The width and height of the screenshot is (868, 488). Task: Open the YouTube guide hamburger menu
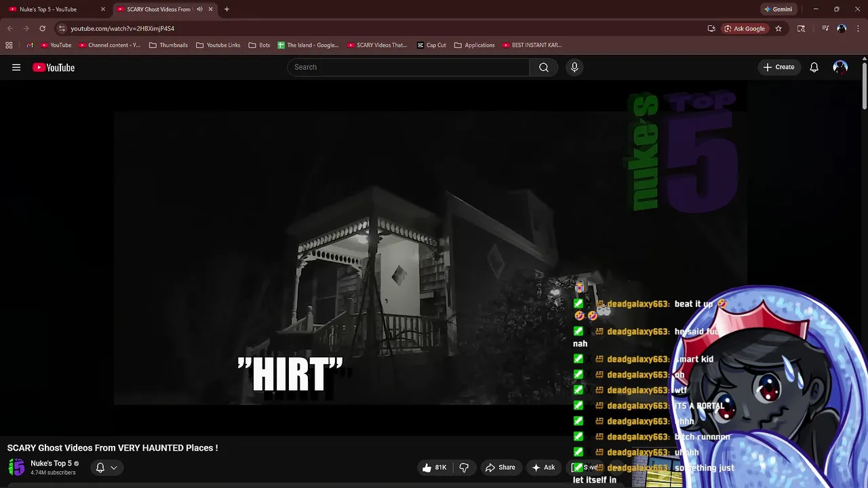(x=16, y=67)
